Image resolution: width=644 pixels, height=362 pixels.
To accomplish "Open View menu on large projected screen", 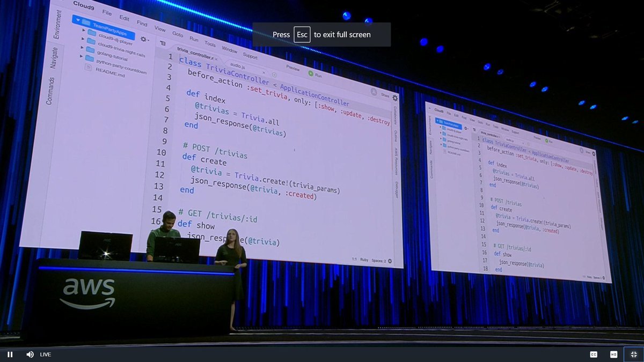I will pyautogui.click(x=160, y=28).
